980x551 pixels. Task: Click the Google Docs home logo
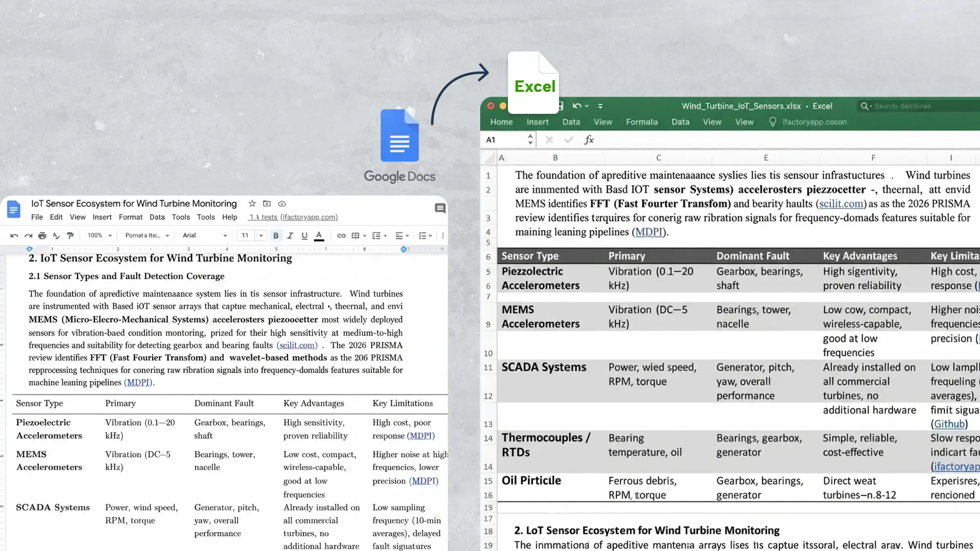[x=13, y=209]
